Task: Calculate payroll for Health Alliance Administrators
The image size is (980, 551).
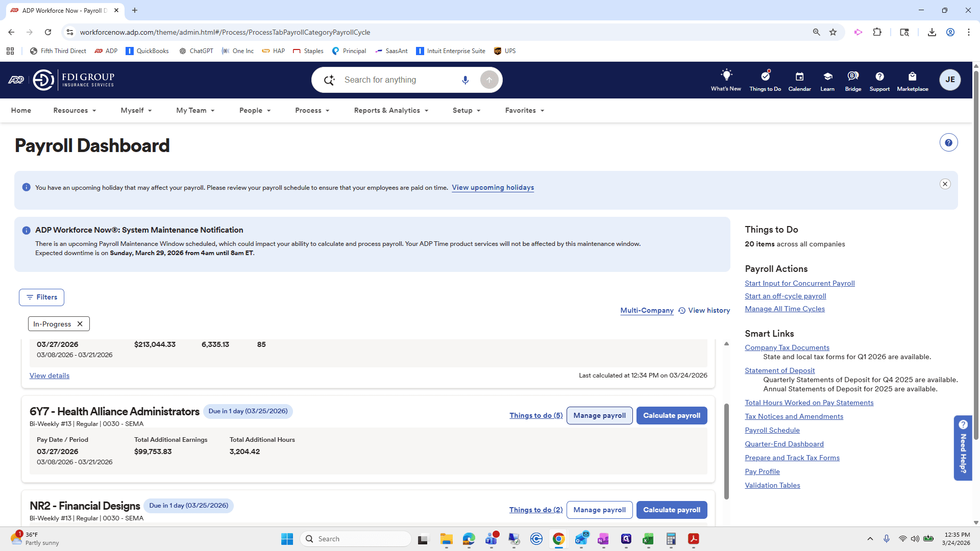Action: pyautogui.click(x=672, y=415)
